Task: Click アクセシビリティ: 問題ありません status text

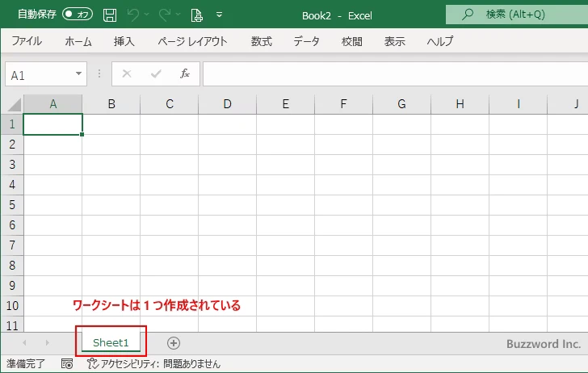Action: (161, 363)
